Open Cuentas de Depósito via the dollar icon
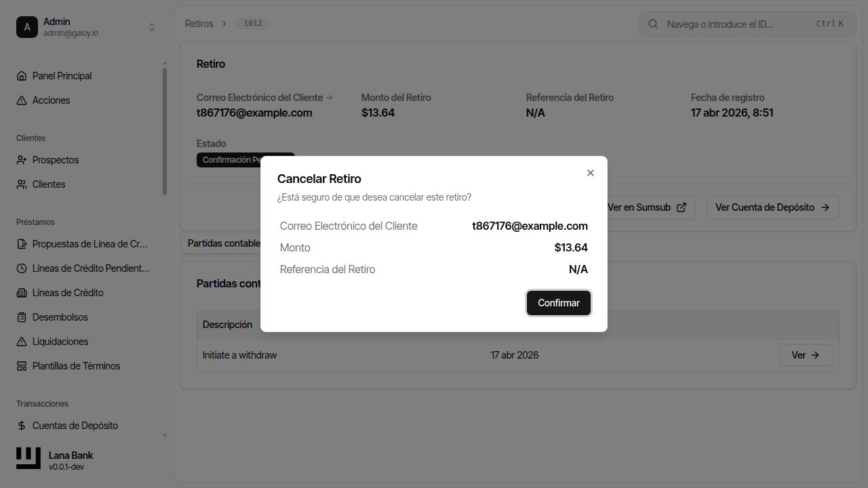This screenshot has width=868, height=488. 21,425
